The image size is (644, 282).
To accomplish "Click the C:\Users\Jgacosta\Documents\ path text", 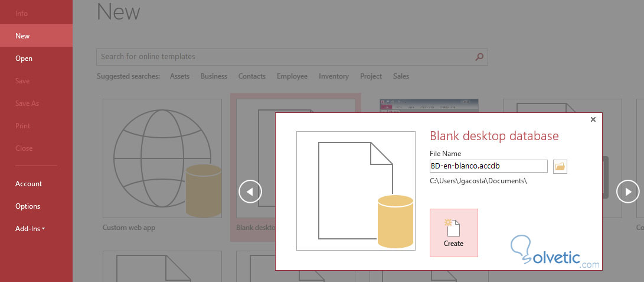I will click(479, 180).
